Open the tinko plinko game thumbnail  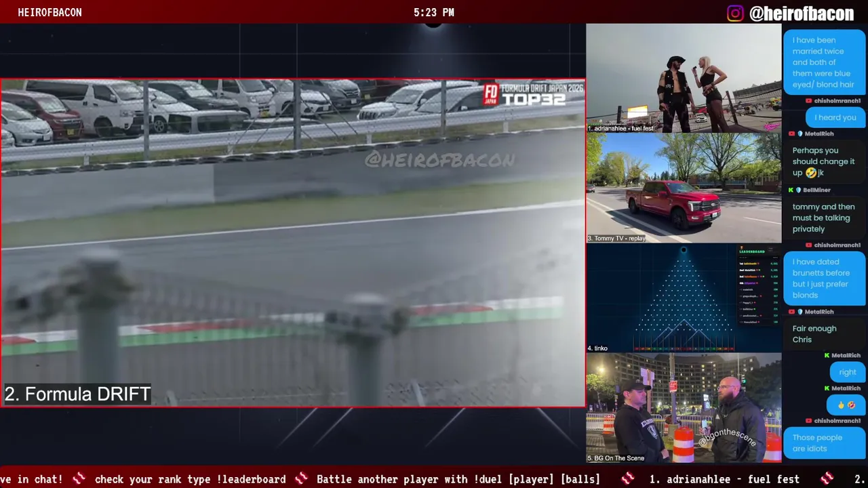pyautogui.click(x=684, y=298)
